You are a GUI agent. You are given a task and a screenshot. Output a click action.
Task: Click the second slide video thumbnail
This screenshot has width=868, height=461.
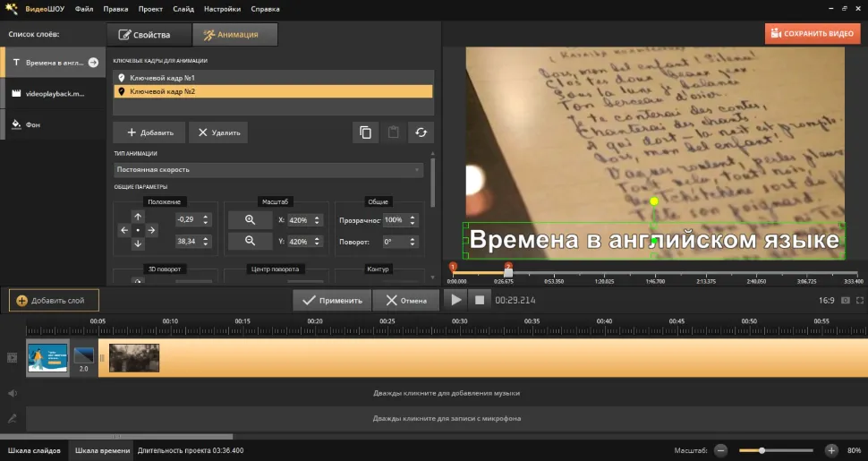[134, 358]
